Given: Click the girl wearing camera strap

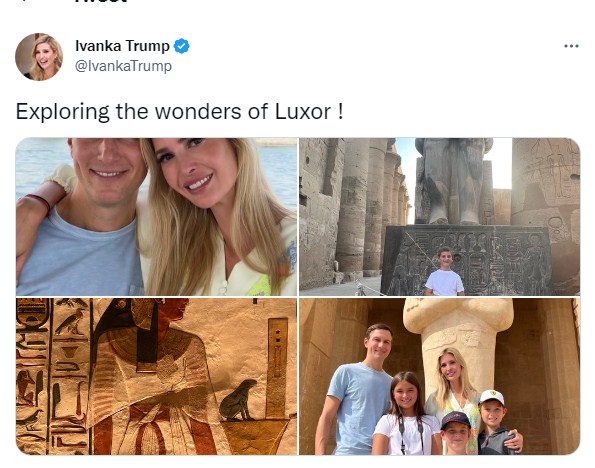Looking at the screenshot, I should (405, 414).
